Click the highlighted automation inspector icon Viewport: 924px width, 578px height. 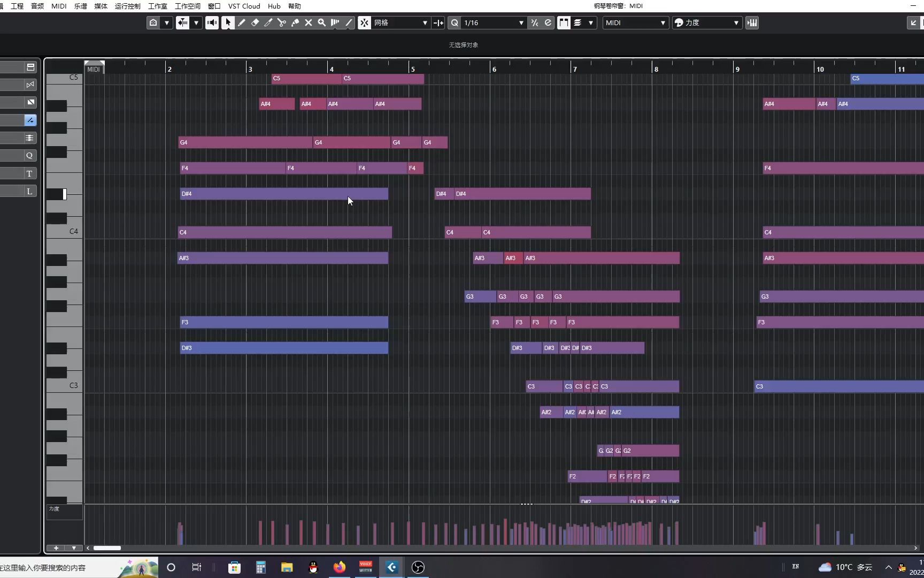(x=30, y=120)
